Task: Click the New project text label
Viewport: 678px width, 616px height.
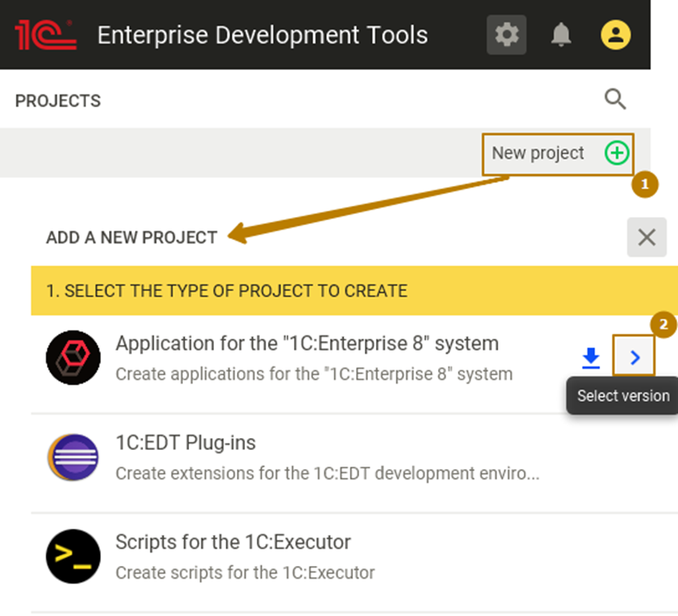Action: (x=537, y=153)
